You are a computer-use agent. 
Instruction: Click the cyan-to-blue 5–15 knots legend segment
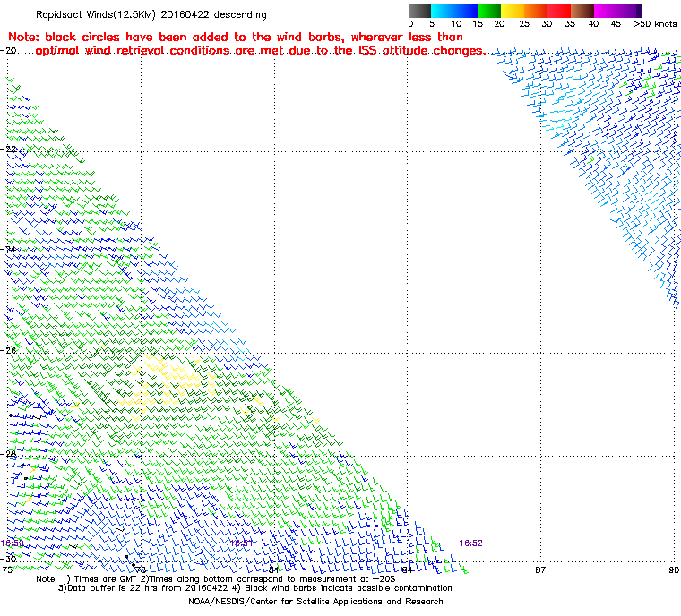point(454,11)
